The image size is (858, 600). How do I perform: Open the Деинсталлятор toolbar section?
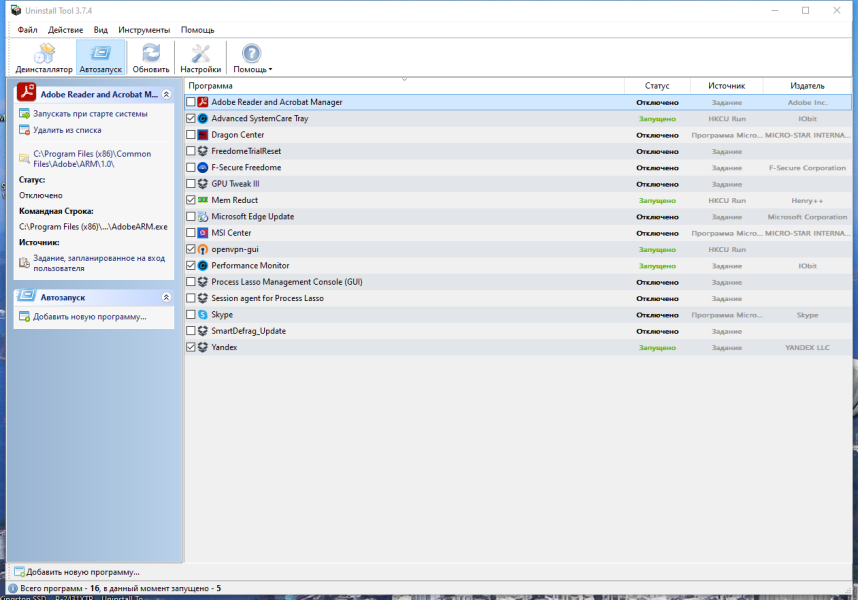click(44, 58)
